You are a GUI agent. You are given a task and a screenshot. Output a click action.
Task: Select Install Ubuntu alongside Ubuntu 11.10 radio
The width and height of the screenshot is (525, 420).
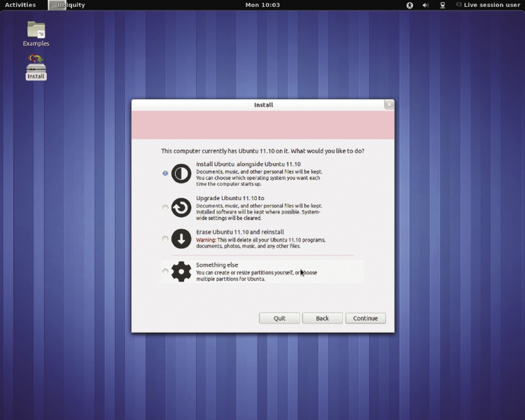point(165,173)
